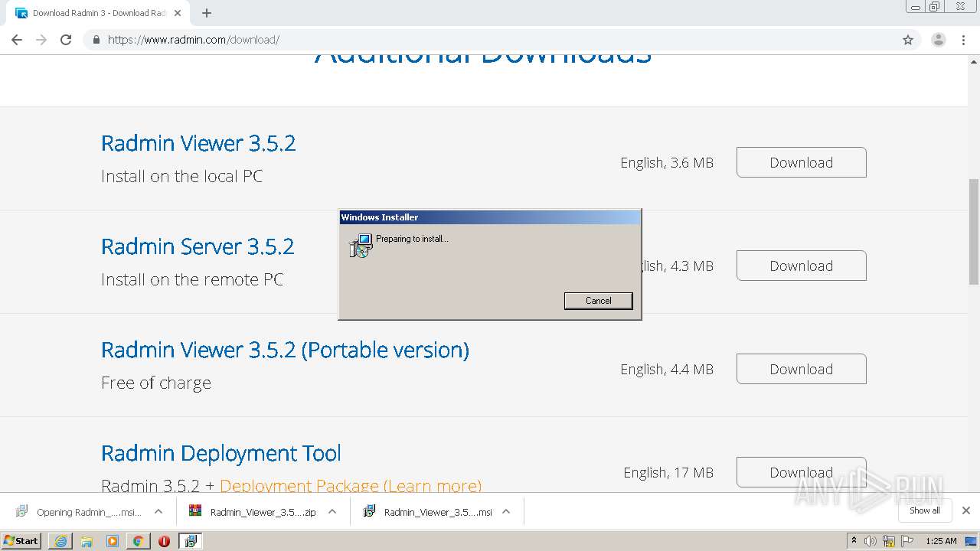This screenshot has height=551, width=980.
Task: Open the Action Center flag icon
Action: tap(907, 541)
